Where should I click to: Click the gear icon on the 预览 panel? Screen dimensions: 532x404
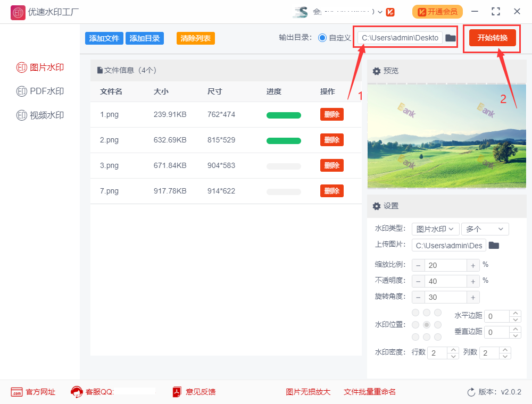click(377, 71)
